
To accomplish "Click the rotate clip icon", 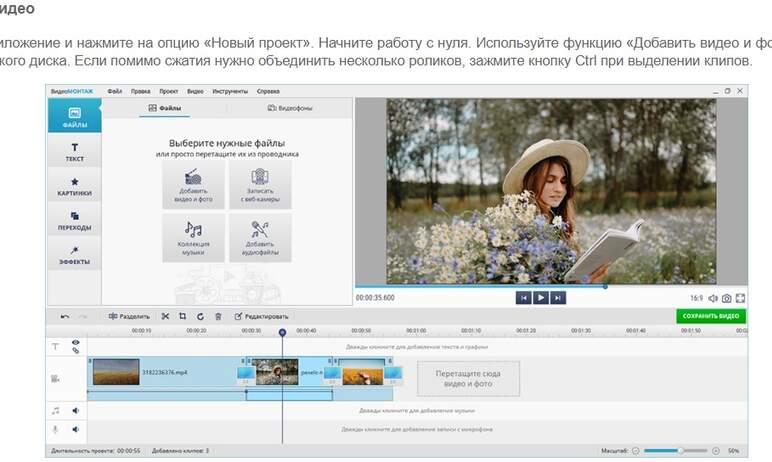I will pos(200,316).
